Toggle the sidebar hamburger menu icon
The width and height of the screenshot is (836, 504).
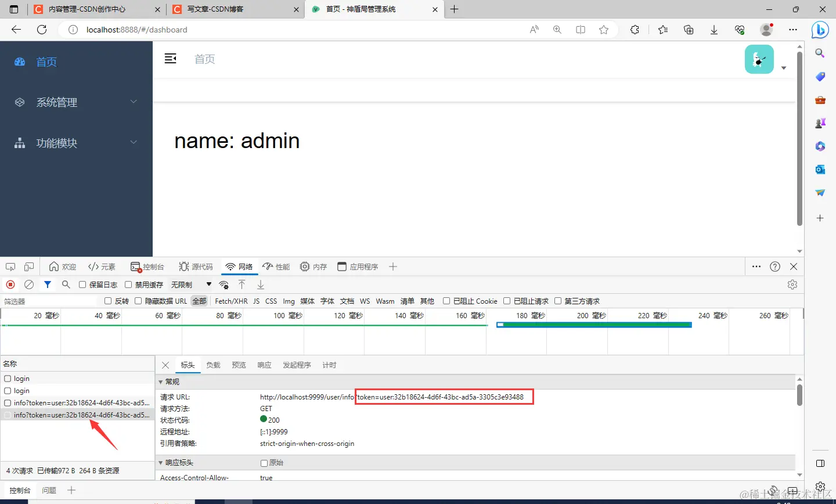coord(170,59)
